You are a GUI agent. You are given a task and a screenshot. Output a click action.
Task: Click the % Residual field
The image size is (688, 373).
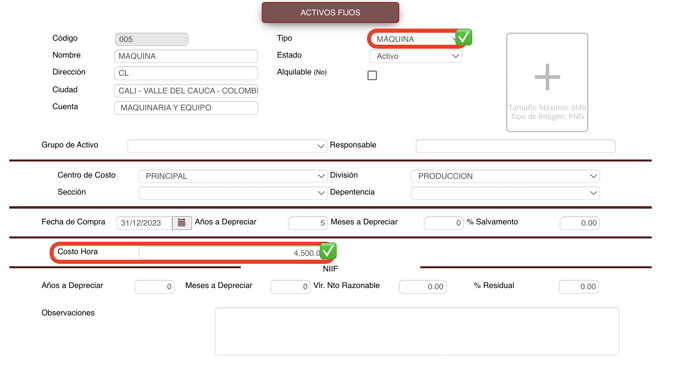(x=579, y=287)
